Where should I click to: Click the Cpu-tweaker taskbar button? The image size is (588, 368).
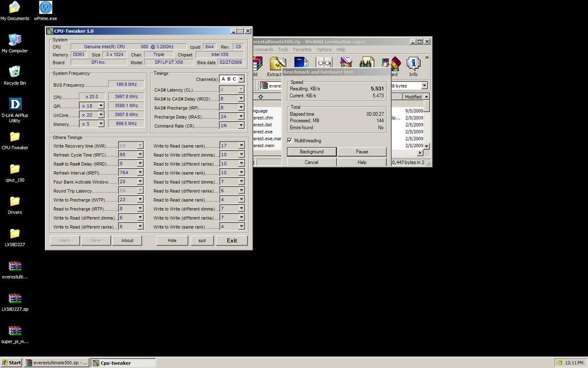[123, 363]
